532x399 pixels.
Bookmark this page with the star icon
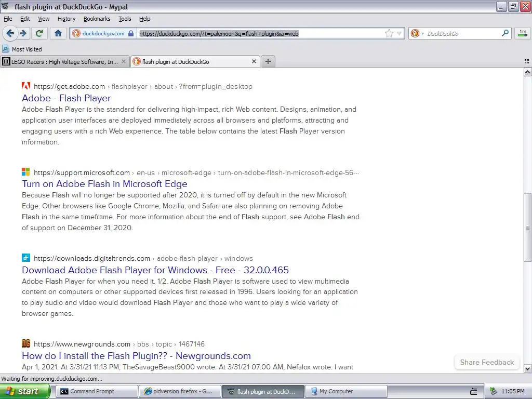point(389,33)
